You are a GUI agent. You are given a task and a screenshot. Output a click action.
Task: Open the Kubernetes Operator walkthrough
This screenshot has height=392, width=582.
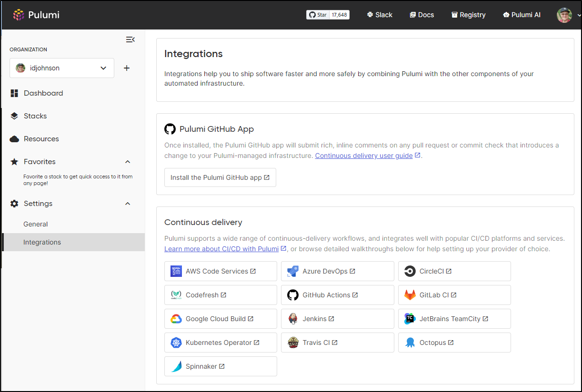[x=221, y=343]
